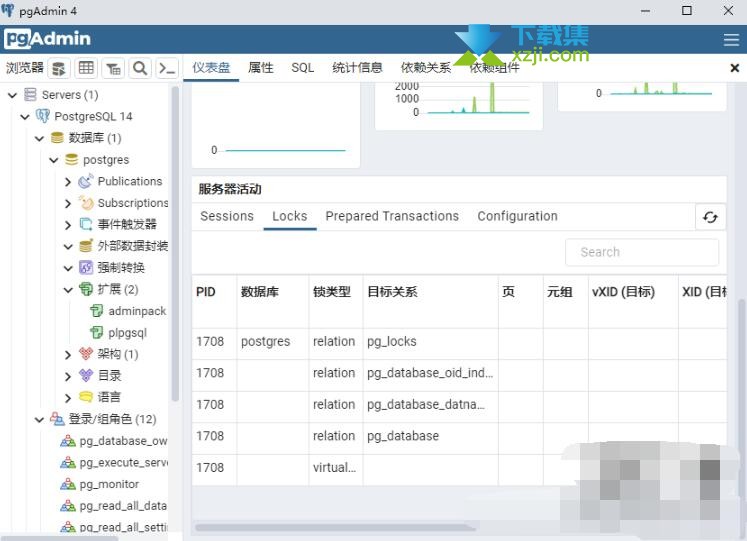Expand the Publications node
This screenshot has width=747, height=541.
pos(68,182)
